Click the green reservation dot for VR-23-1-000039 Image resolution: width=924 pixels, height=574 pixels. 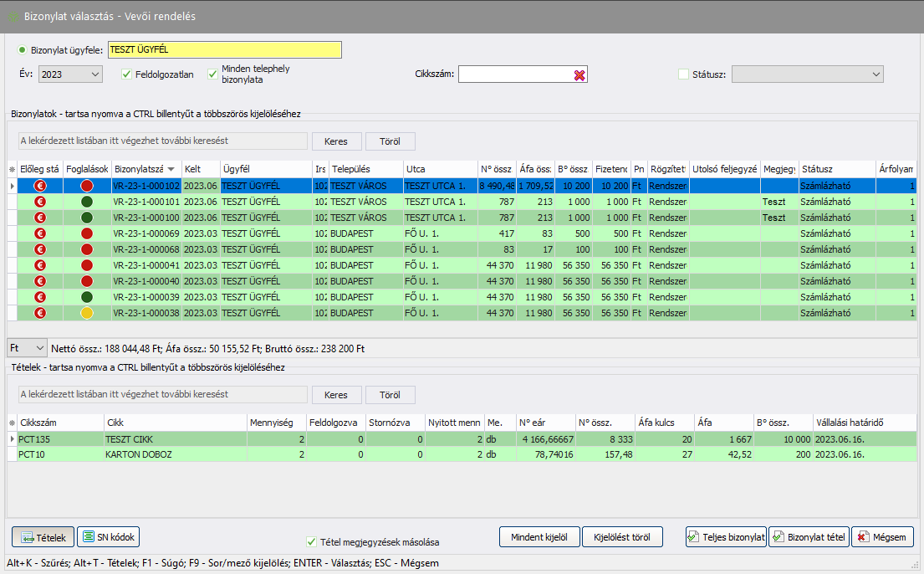pos(87,297)
